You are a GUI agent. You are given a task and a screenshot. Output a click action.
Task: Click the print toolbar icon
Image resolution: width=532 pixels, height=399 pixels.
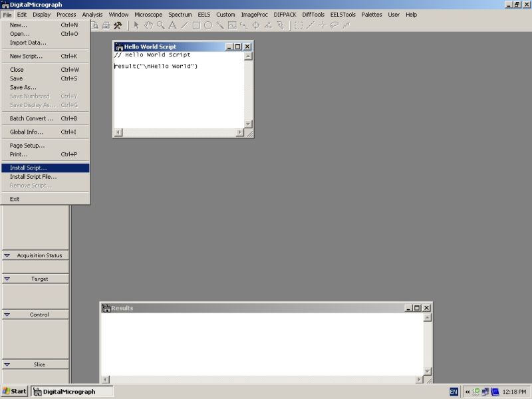105,25
